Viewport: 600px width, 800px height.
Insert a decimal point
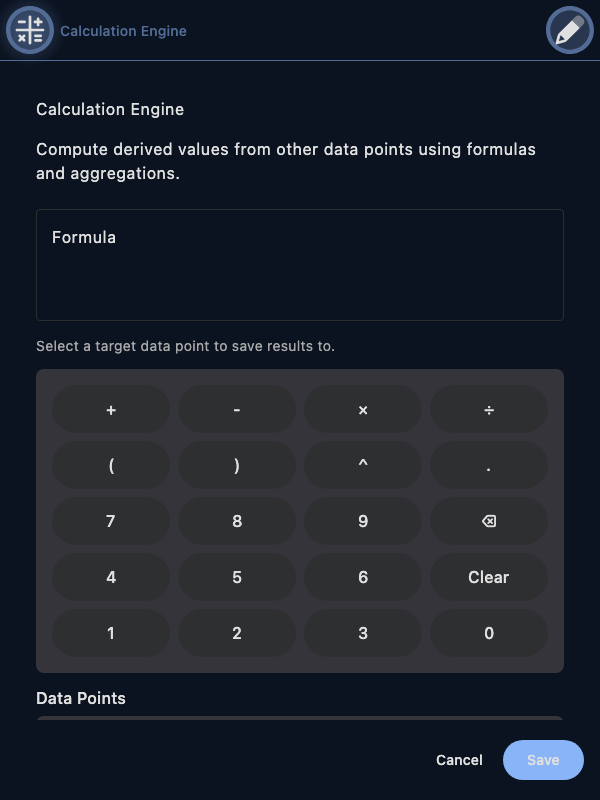click(x=488, y=465)
